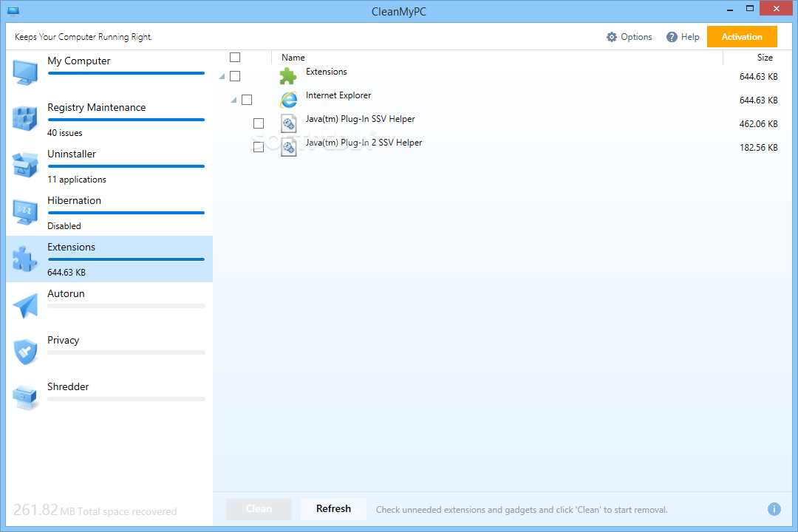Open Options settings label
The height and width of the screenshot is (532, 798).
coord(636,37)
